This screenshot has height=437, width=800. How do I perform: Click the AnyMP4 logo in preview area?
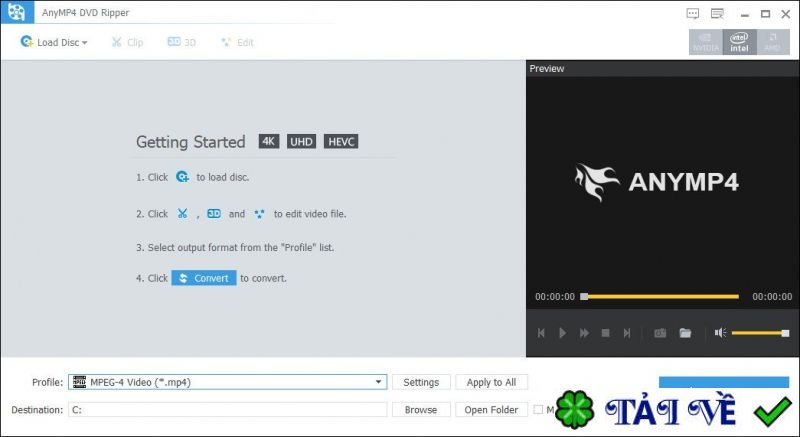[x=657, y=182]
